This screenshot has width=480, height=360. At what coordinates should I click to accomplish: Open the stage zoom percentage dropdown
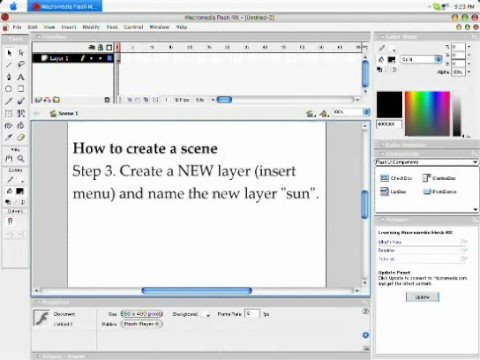pyautogui.click(x=366, y=112)
